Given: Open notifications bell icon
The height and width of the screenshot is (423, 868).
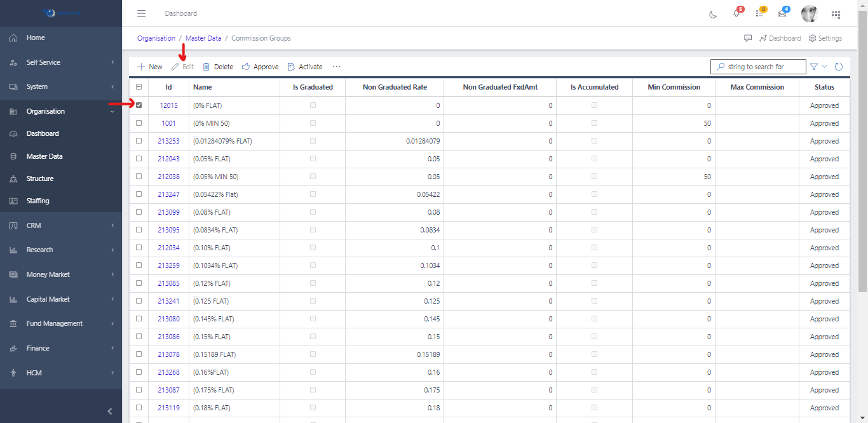Looking at the screenshot, I should click(x=736, y=14).
